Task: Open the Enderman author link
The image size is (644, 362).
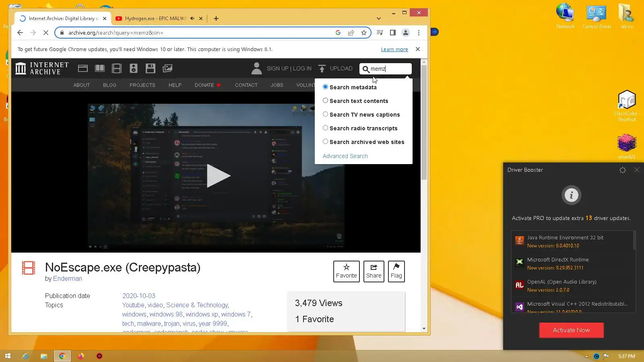Action: tap(68, 278)
